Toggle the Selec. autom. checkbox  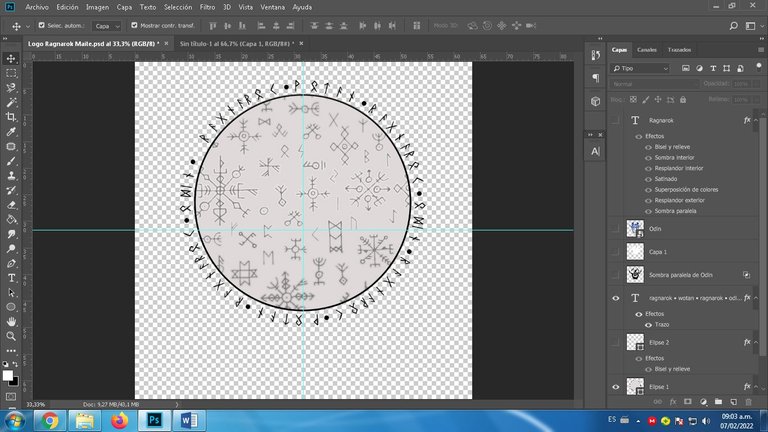42,25
